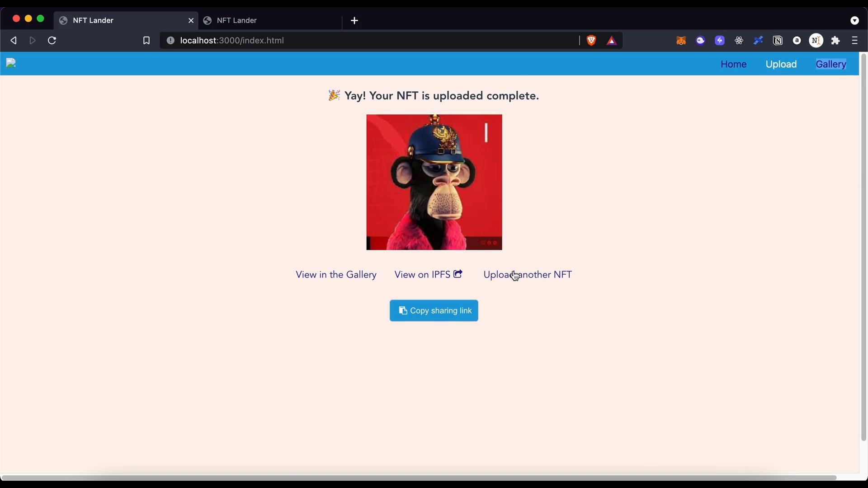
Task: Click the horizontal scrollbar at bottom
Action: tap(419, 478)
